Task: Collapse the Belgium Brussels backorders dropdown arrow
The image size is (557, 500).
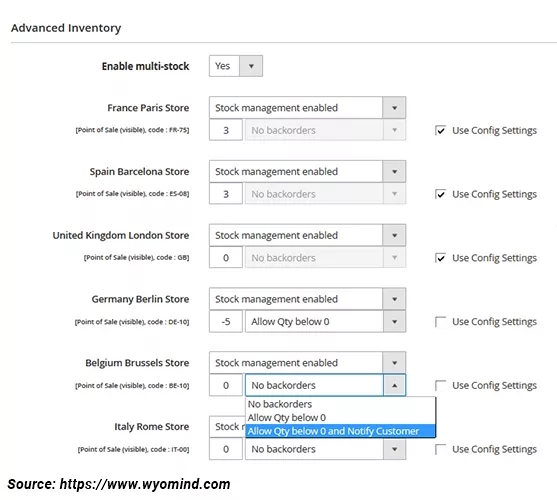Action: point(394,385)
